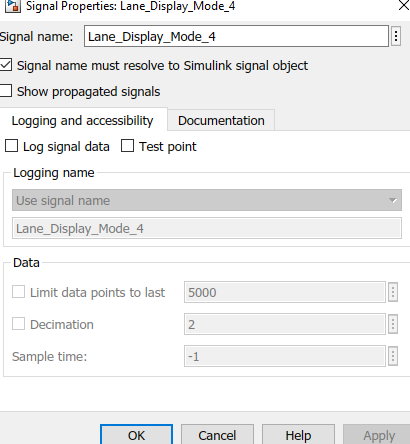This screenshot has height=444, width=410.
Task: Toggle Limit data points to last checkbox
Action: point(18,292)
